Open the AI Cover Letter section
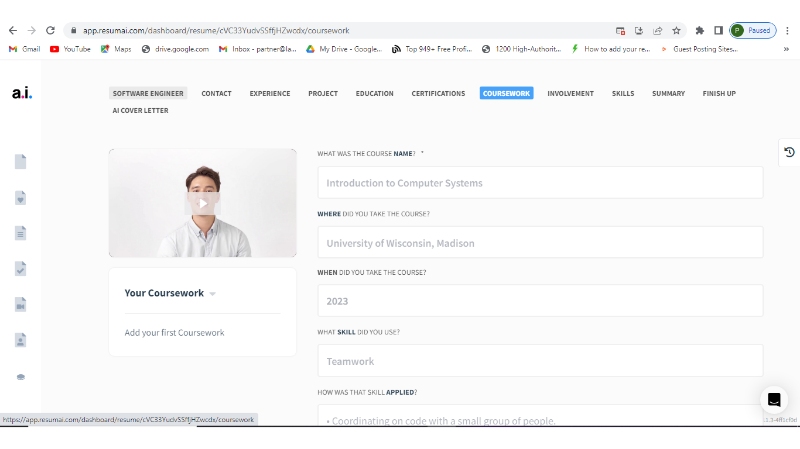 pyautogui.click(x=140, y=110)
